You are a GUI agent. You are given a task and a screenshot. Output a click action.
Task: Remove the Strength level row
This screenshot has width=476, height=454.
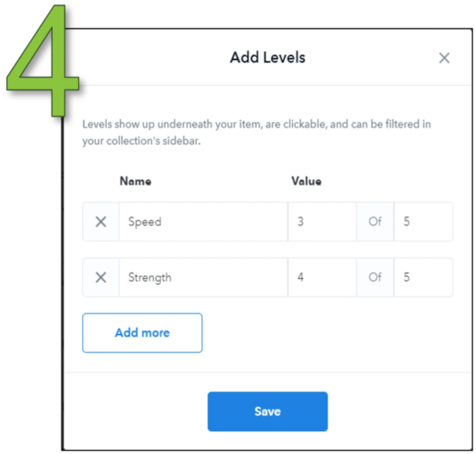click(x=101, y=277)
